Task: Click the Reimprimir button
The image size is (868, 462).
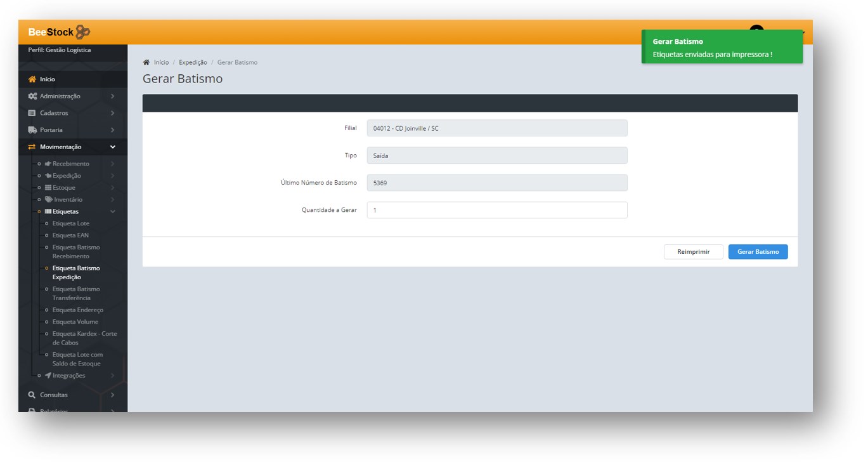Action: click(x=693, y=252)
